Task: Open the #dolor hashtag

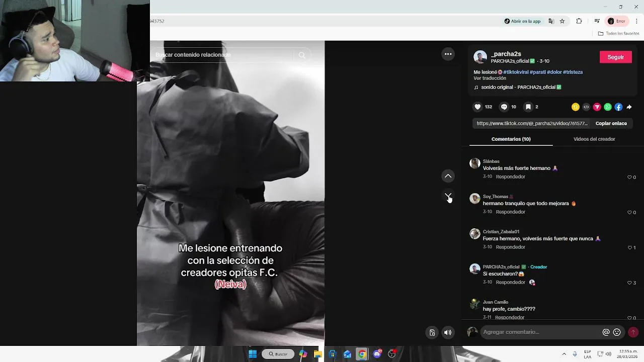Action: 554,72
